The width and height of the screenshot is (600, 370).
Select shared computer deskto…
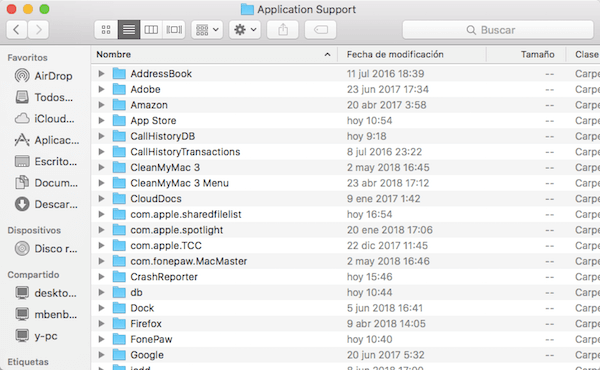tap(46, 293)
